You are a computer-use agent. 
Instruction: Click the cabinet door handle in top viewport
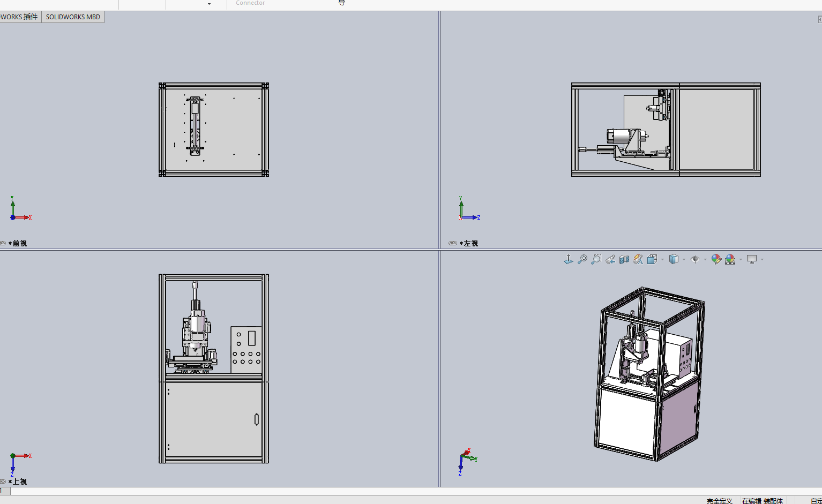coord(257,419)
